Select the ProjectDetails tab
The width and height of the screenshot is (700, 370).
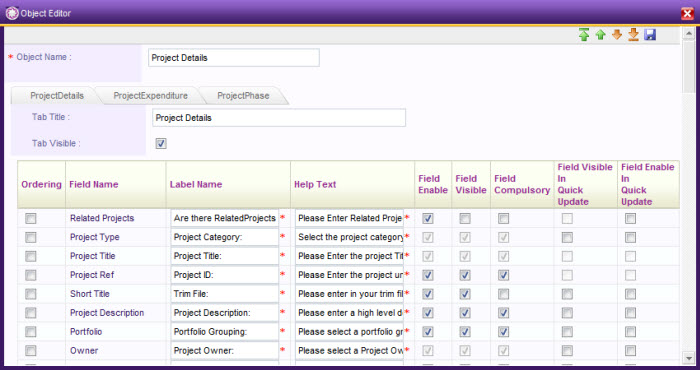[x=57, y=96]
